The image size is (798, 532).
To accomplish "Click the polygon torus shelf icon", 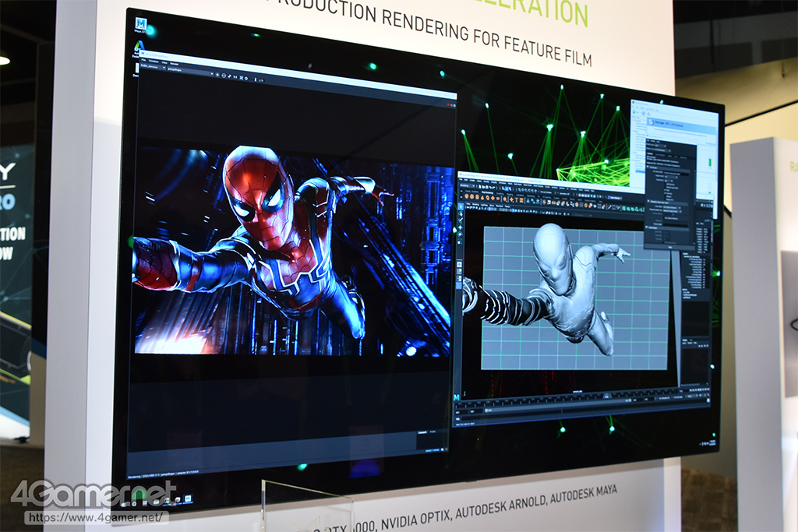I will coord(488,198).
